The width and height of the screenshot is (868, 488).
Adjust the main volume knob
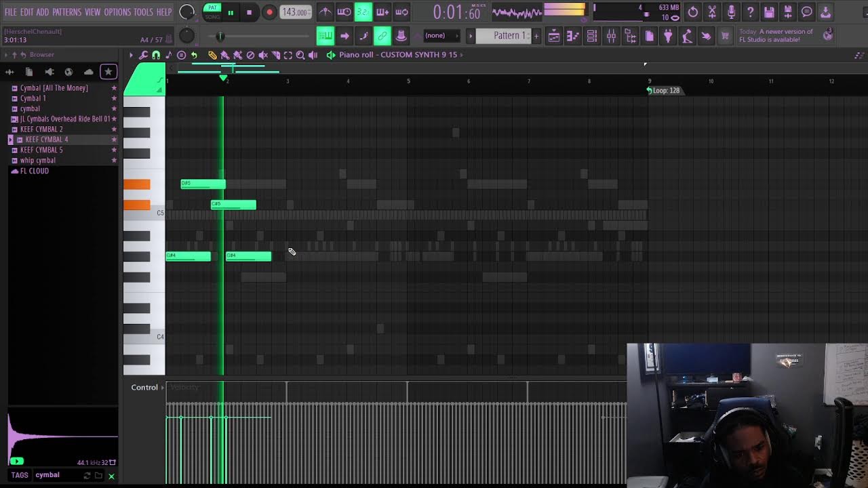[x=186, y=12]
